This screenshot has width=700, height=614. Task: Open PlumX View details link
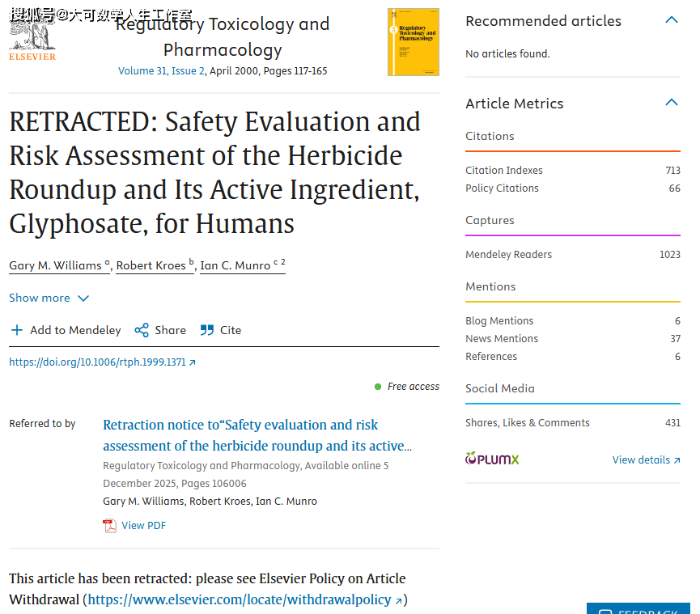pyautogui.click(x=646, y=459)
